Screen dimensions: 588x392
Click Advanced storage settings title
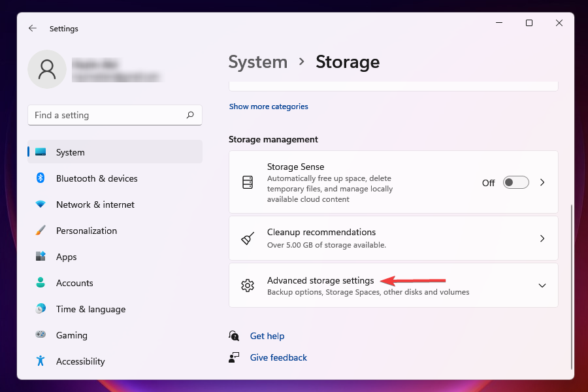tap(320, 280)
